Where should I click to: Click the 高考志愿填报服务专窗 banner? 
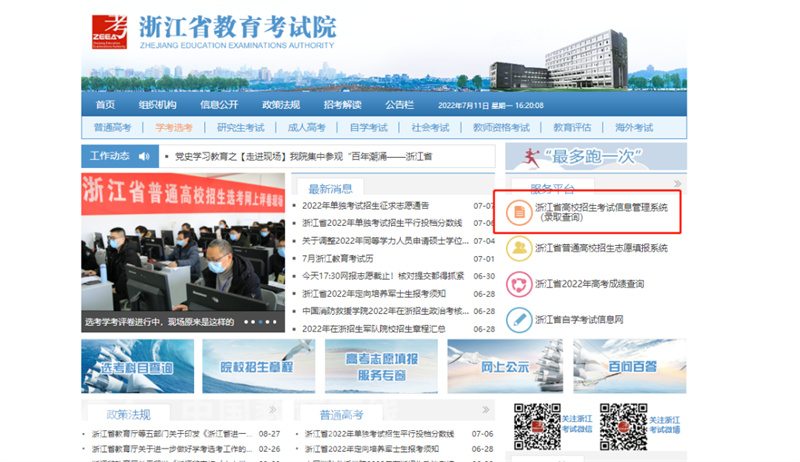tap(381, 366)
